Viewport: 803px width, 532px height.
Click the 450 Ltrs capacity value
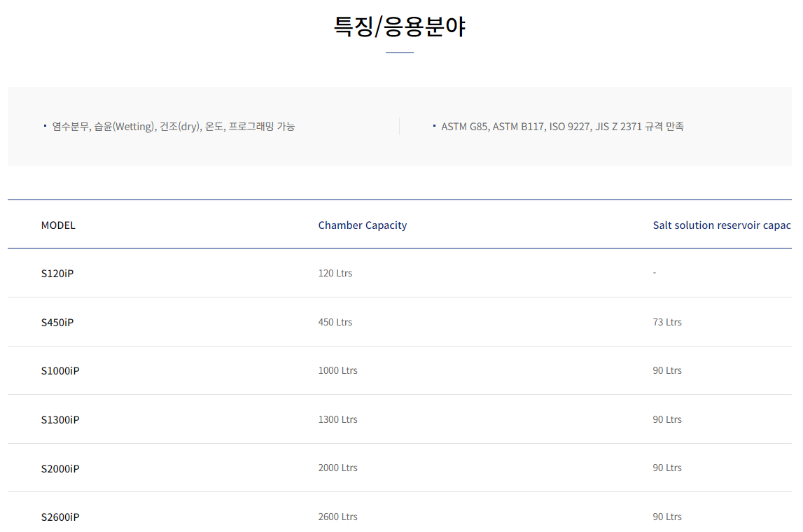[x=335, y=322]
